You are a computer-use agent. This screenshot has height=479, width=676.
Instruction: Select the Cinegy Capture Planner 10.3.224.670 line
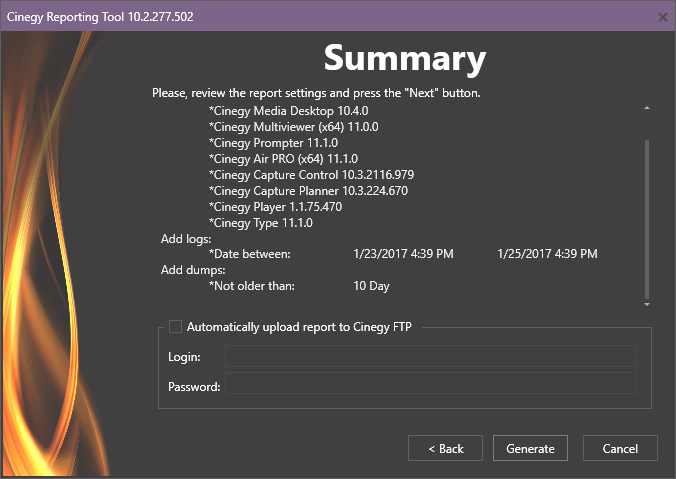[x=308, y=191]
